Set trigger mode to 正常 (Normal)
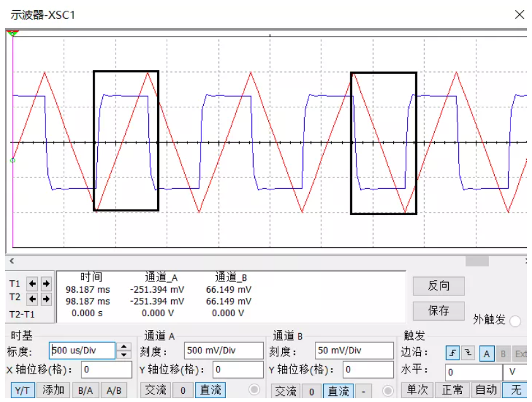 [452, 390]
